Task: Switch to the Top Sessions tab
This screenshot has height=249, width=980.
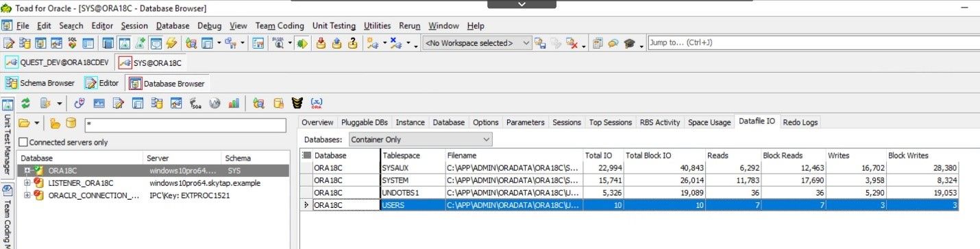Action: tap(611, 122)
